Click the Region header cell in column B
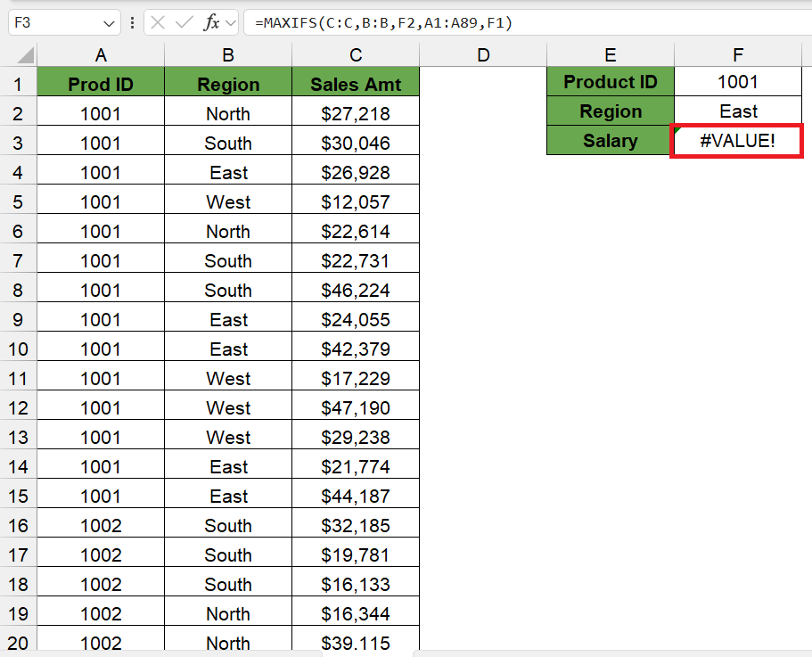The height and width of the screenshot is (657, 812). 228,82
